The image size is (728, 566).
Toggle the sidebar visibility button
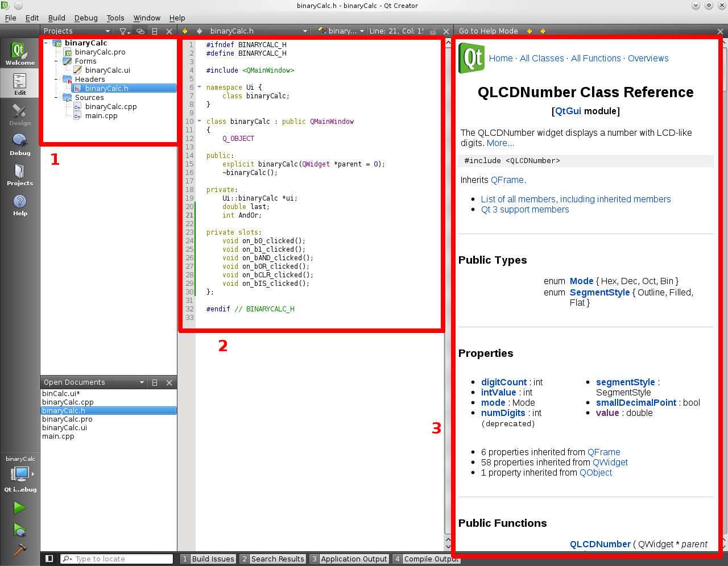(49, 559)
